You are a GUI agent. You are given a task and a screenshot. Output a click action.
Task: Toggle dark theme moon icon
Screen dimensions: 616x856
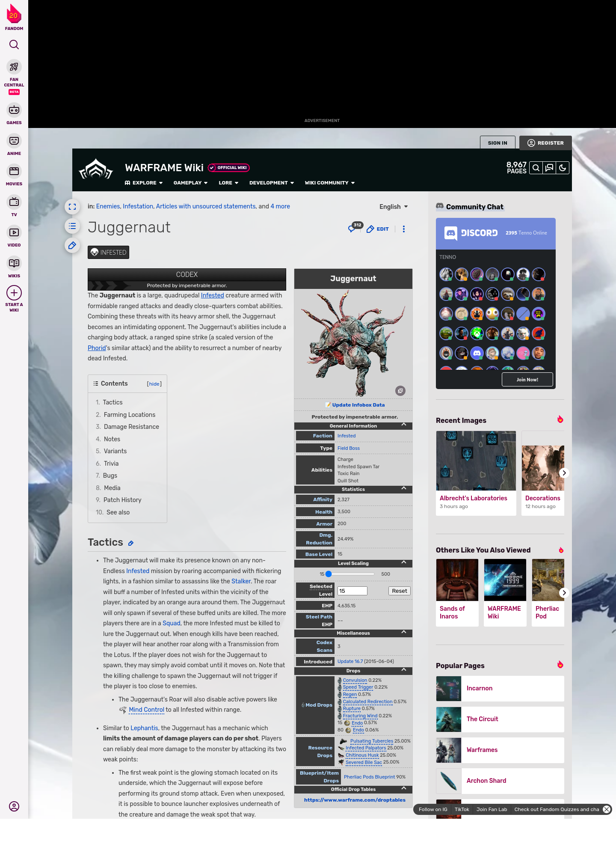[563, 168]
